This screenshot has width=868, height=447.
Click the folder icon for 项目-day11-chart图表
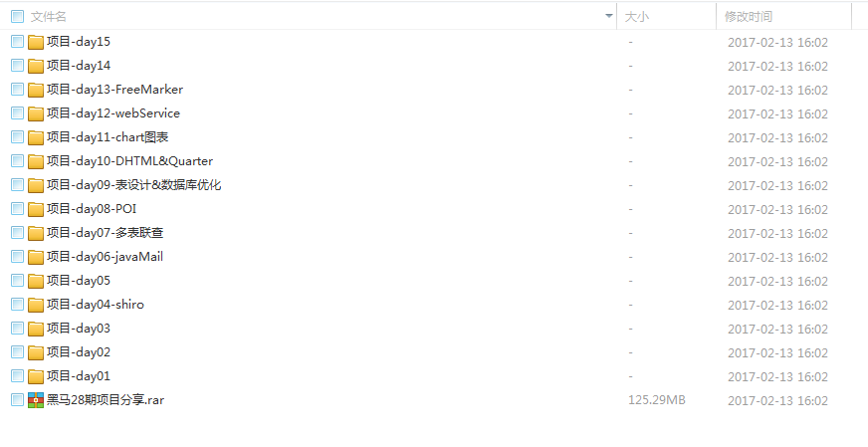pos(36,137)
